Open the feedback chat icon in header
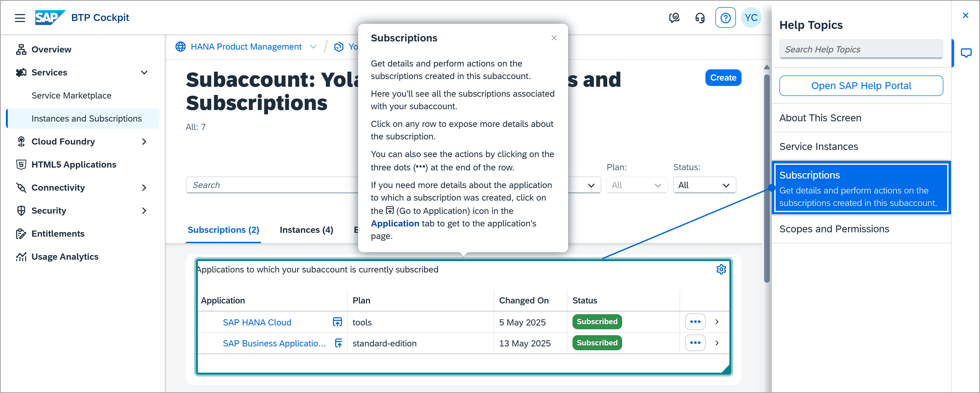This screenshot has width=980, height=393. coord(674,18)
